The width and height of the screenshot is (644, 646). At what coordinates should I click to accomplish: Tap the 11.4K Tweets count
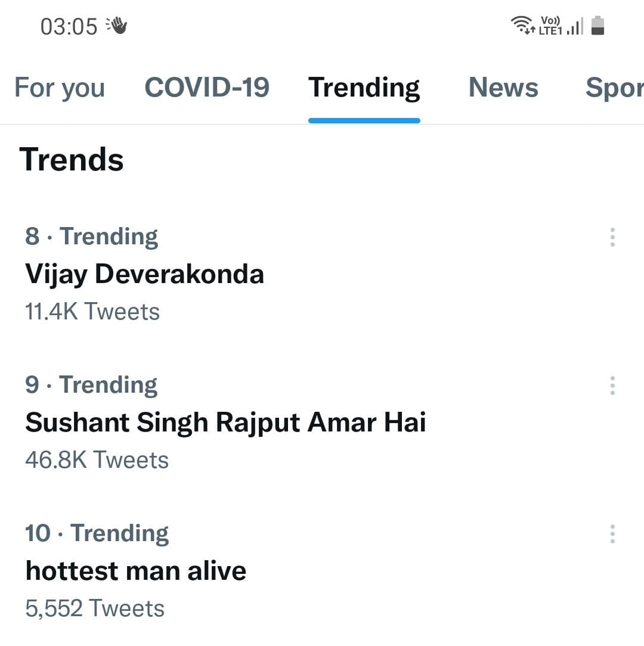coord(92,312)
